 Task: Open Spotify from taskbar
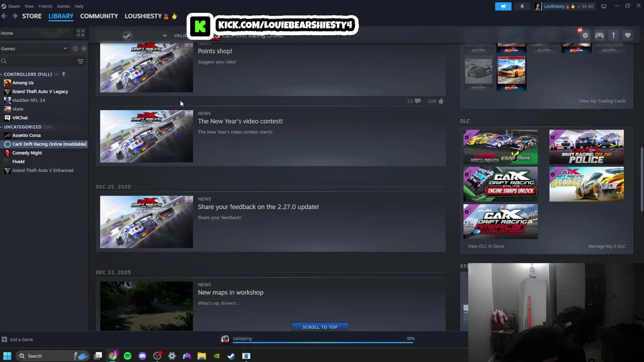tap(127, 356)
